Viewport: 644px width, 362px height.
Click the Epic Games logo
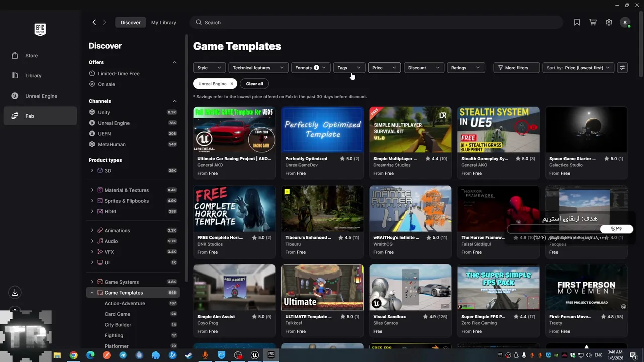pos(40,30)
